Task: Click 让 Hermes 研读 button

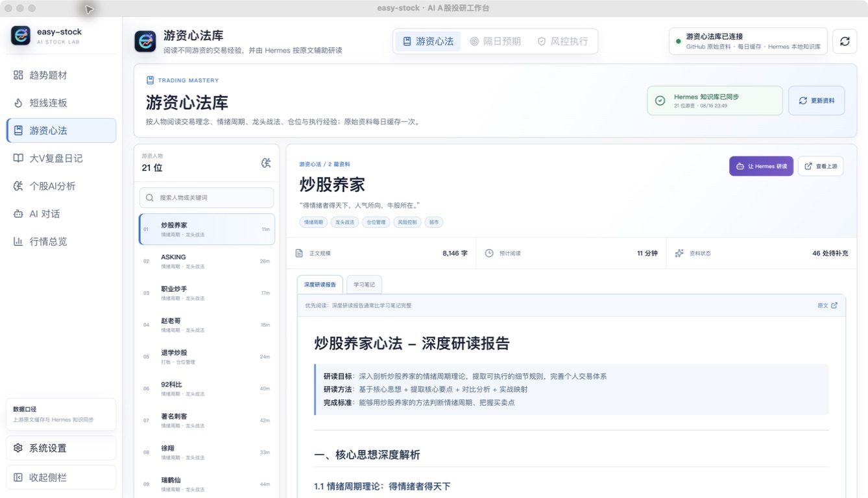Action: pos(761,166)
